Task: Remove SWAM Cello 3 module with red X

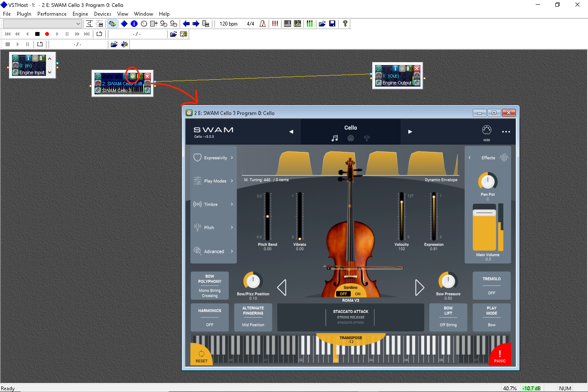Action: [x=147, y=76]
